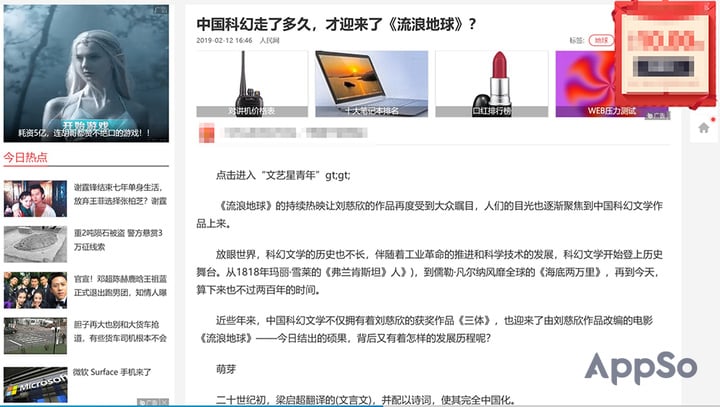Open the 谢霆锋 news headline link
The height and width of the screenshot is (407, 720).
pyautogui.click(x=120, y=194)
